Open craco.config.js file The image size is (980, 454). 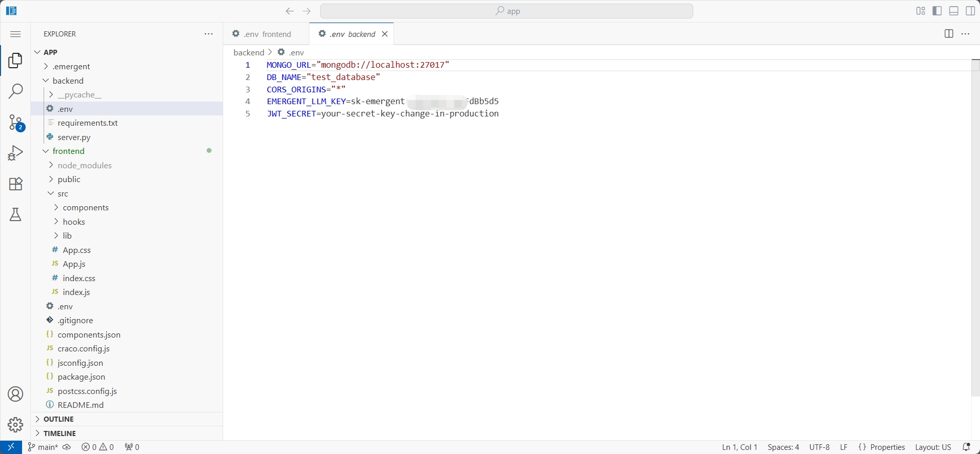[x=127, y=349]
